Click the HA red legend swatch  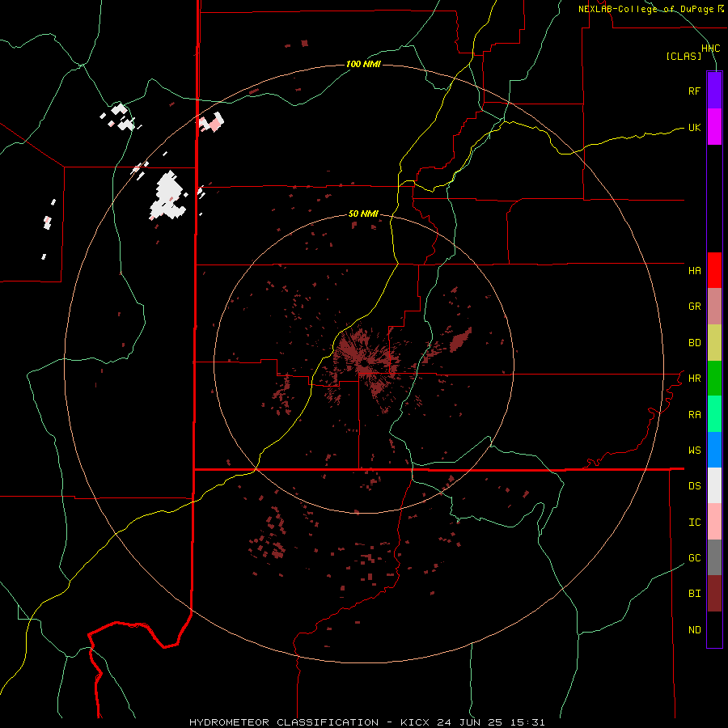[714, 270]
